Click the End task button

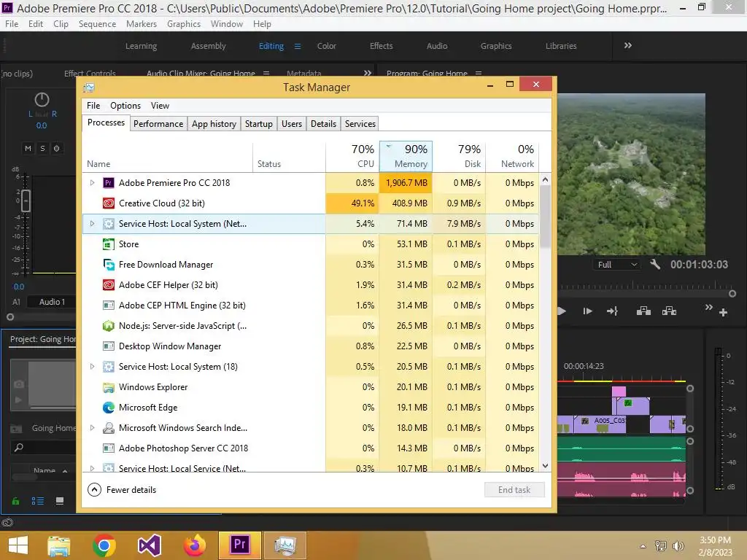click(514, 490)
